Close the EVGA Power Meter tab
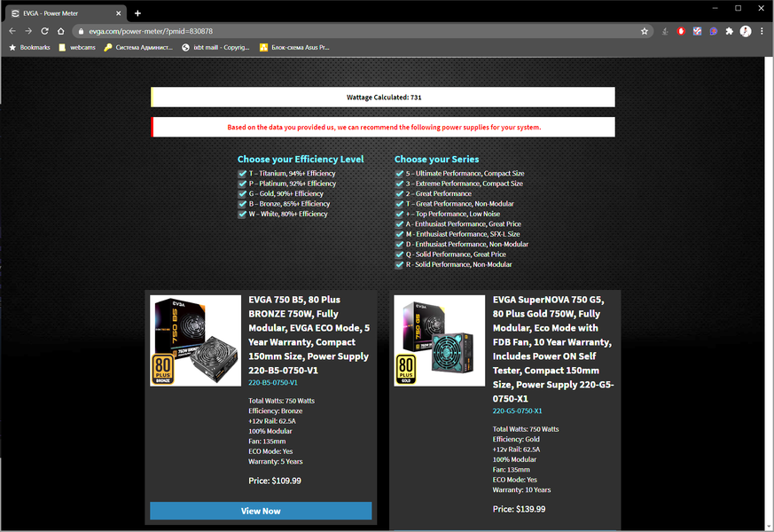The height and width of the screenshot is (532, 774). click(x=119, y=13)
